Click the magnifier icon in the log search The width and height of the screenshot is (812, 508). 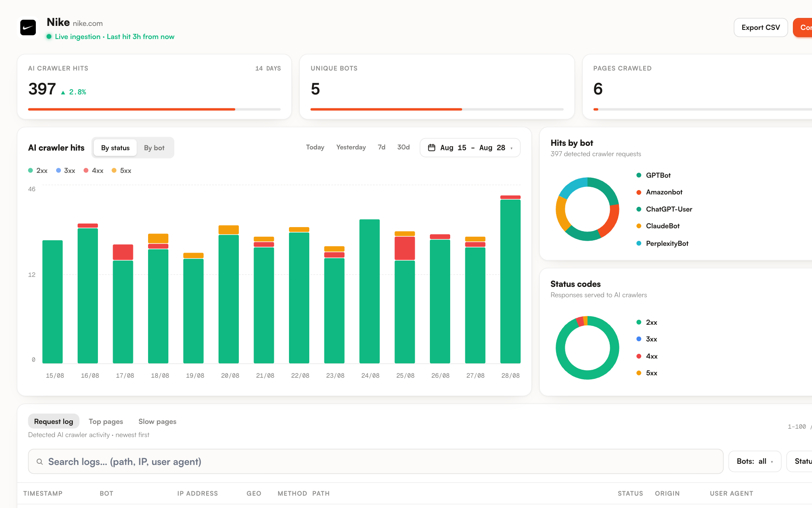[40, 461]
